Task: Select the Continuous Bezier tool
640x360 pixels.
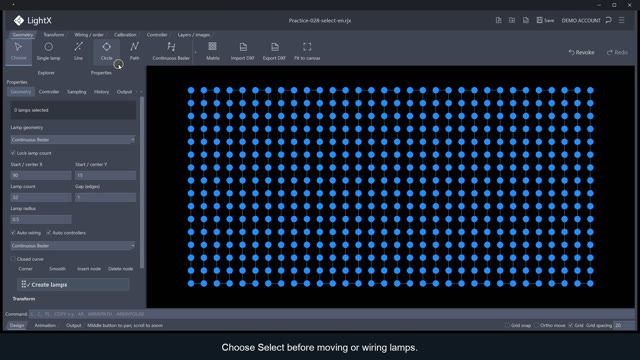Action: point(171,51)
